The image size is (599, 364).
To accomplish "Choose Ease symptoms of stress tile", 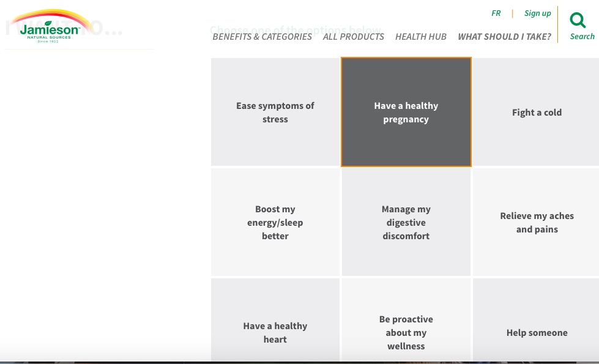I will click(x=275, y=112).
